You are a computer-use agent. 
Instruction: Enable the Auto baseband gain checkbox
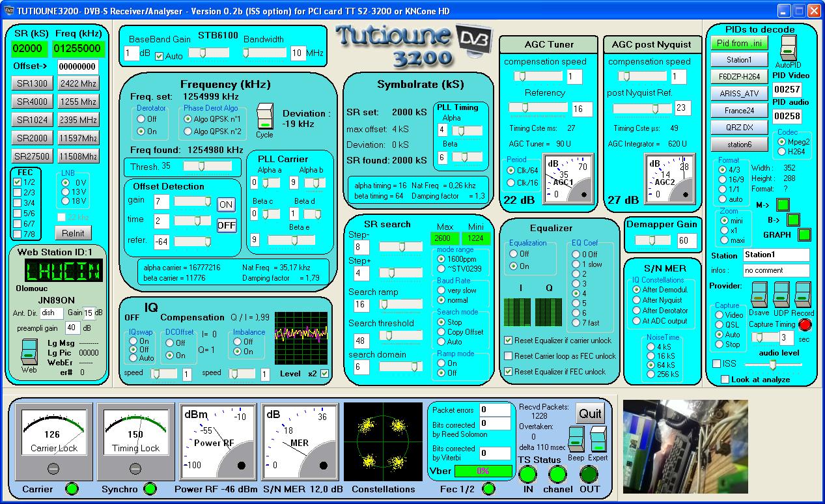pos(160,56)
